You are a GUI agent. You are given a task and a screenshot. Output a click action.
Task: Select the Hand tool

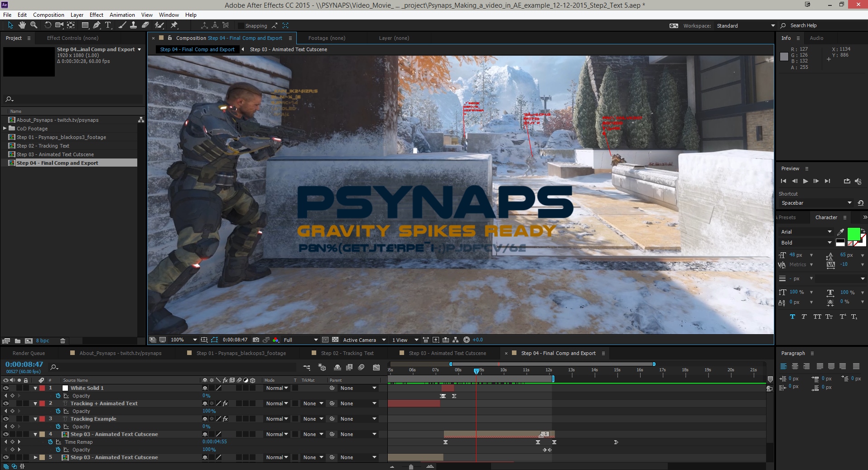coord(22,25)
